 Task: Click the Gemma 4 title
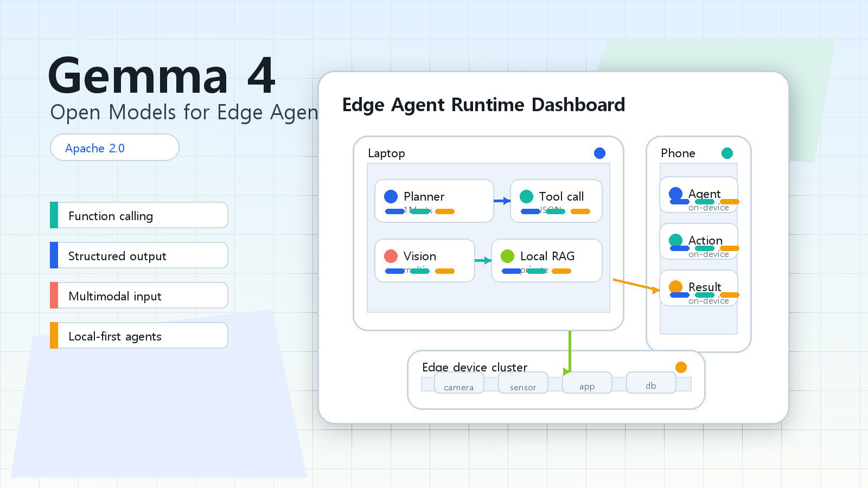162,76
